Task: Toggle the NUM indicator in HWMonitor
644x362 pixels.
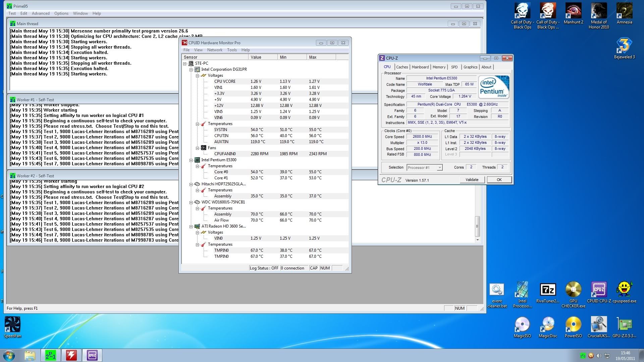Action: (325, 268)
